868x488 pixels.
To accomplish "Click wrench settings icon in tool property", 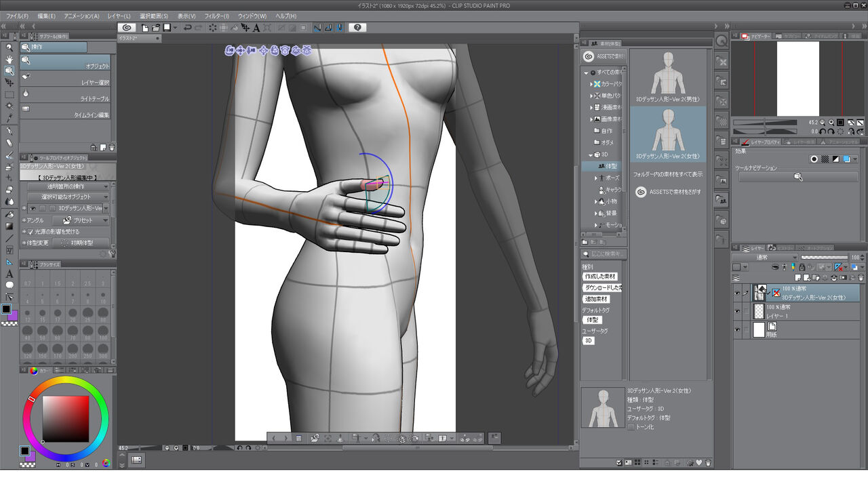I will (x=113, y=253).
